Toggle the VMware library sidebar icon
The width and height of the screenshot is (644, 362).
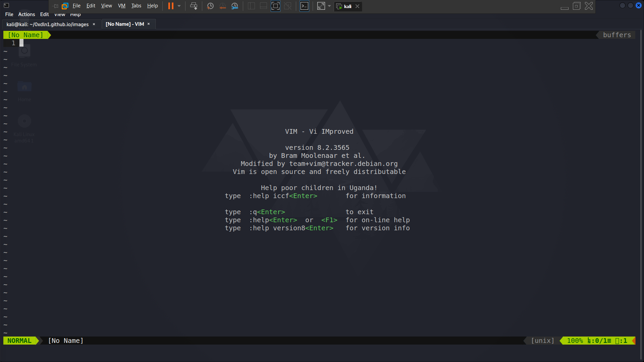click(x=251, y=6)
